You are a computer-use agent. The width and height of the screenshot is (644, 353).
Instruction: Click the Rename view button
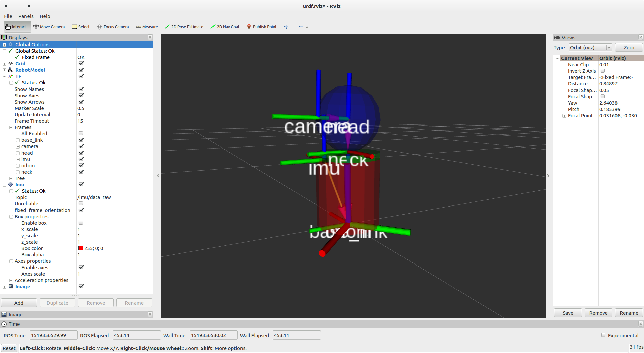(x=629, y=313)
